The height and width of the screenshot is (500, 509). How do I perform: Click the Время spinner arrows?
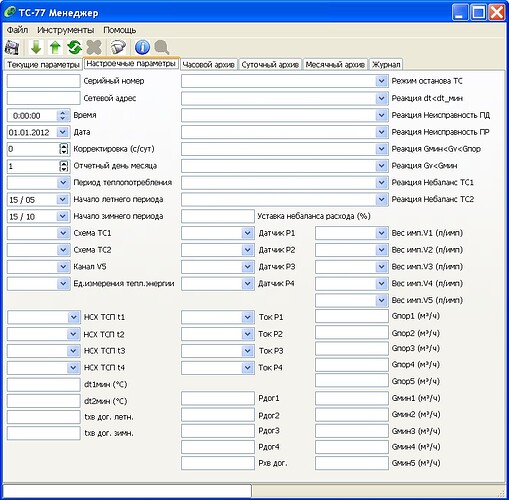[x=63, y=116]
